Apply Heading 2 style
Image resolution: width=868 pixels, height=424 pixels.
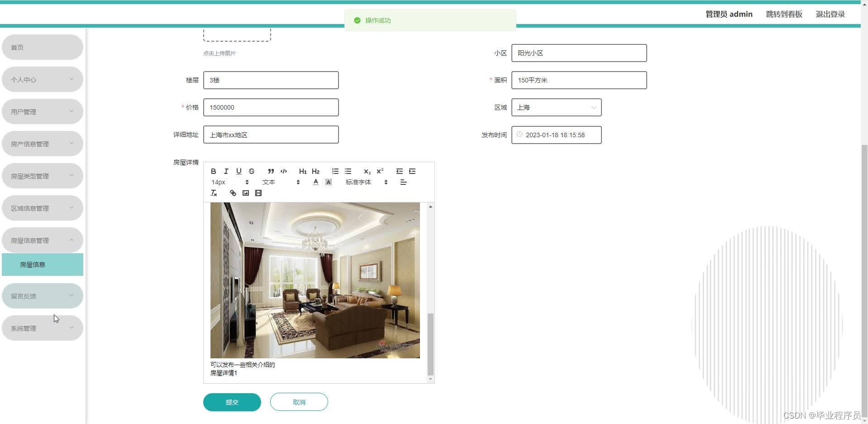pos(316,171)
